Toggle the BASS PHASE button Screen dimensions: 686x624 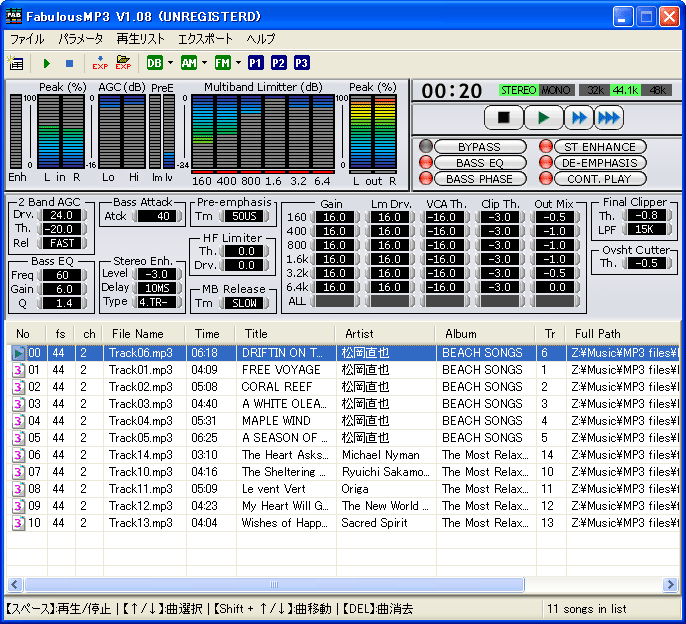point(480,179)
